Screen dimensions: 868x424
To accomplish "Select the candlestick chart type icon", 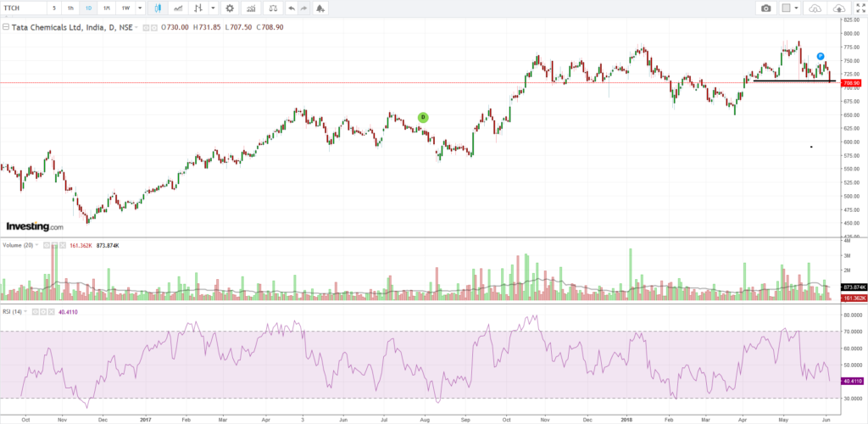I will tap(158, 8).
